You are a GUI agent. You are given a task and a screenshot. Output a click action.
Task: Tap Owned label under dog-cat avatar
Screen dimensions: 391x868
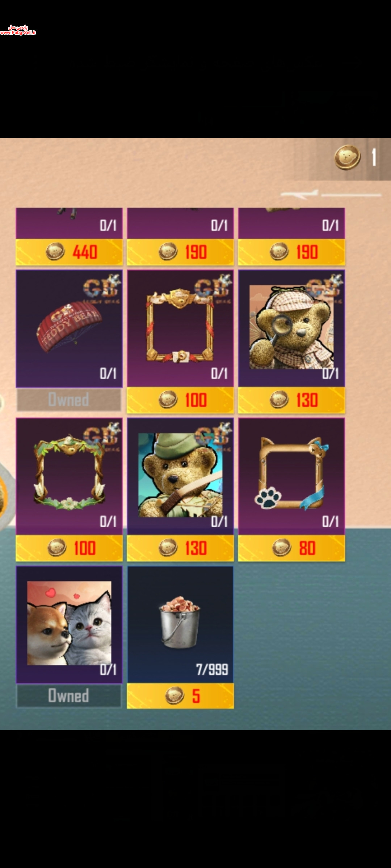69,695
